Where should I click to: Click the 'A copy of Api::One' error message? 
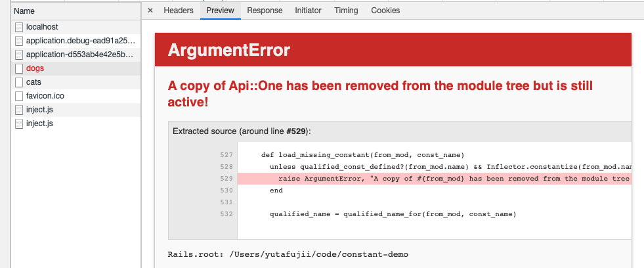click(380, 93)
